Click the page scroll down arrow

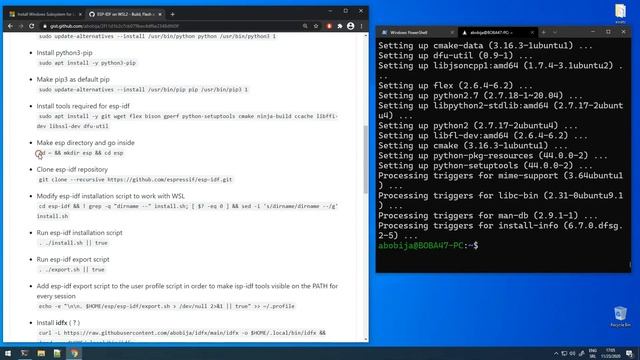coord(366,339)
